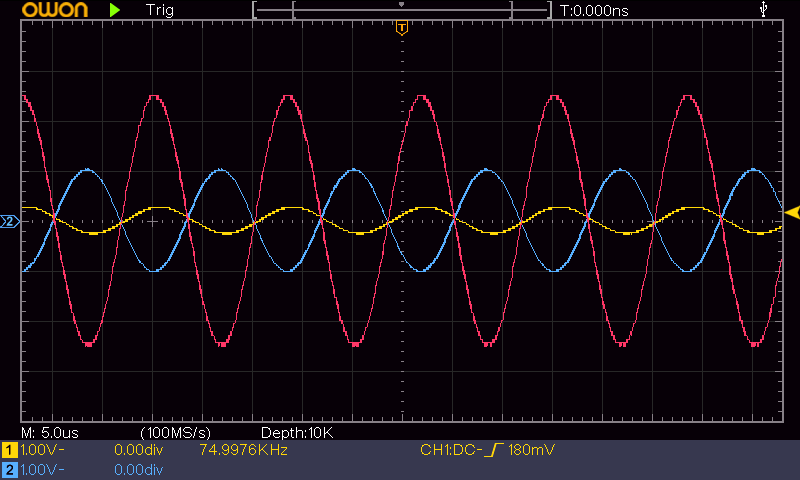Click the 100MS/s sample rate readout
Viewport: 800px width, 480px height.
pos(175,432)
